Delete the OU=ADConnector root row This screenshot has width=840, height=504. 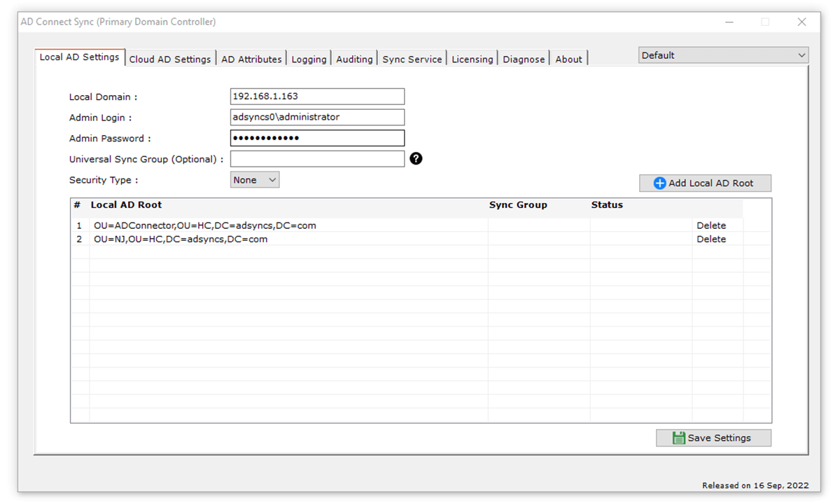click(711, 225)
